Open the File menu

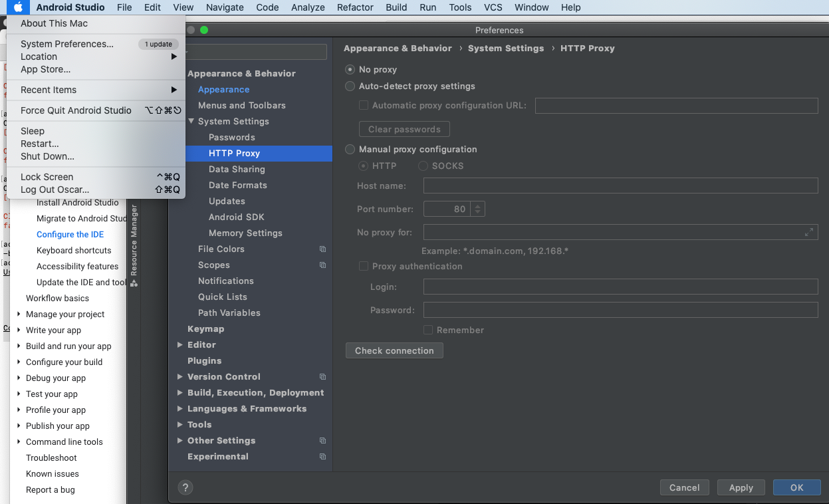click(x=124, y=7)
